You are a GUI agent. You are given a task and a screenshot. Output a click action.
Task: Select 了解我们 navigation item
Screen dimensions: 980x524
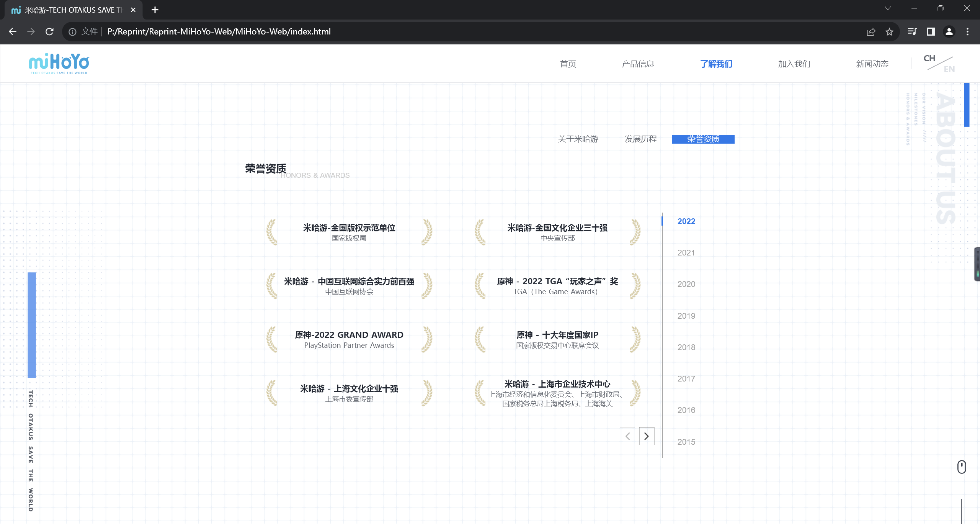click(x=716, y=64)
